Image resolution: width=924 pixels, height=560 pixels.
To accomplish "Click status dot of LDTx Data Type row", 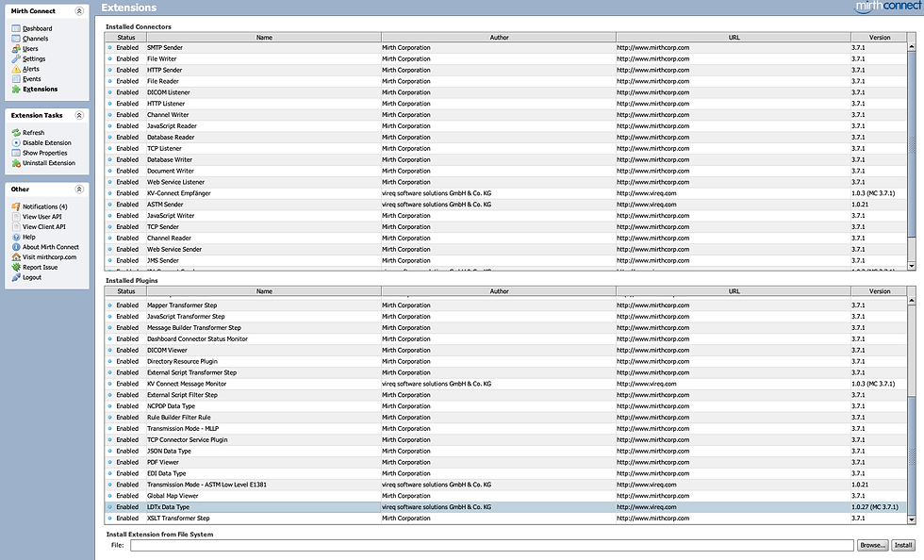I will pos(109,507).
